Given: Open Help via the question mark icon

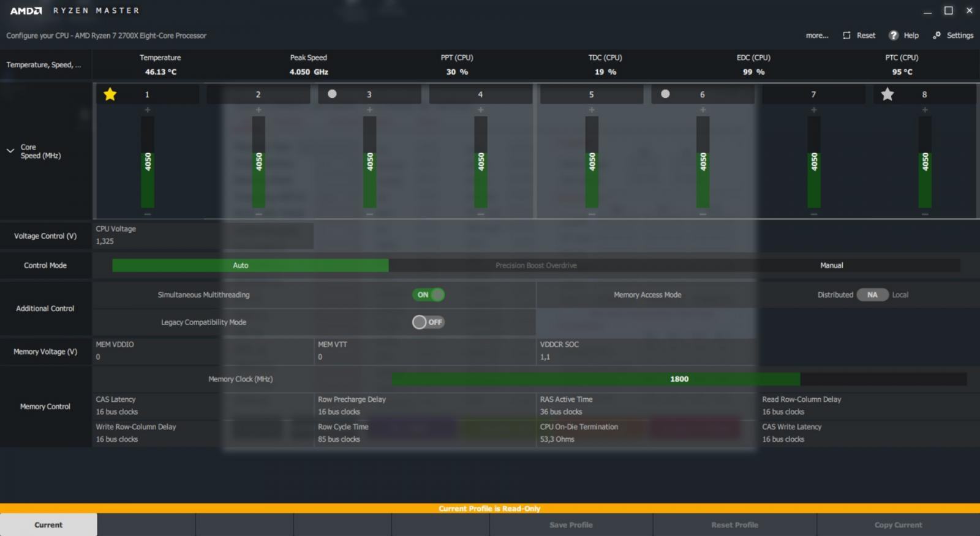Looking at the screenshot, I should click(894, 36).
